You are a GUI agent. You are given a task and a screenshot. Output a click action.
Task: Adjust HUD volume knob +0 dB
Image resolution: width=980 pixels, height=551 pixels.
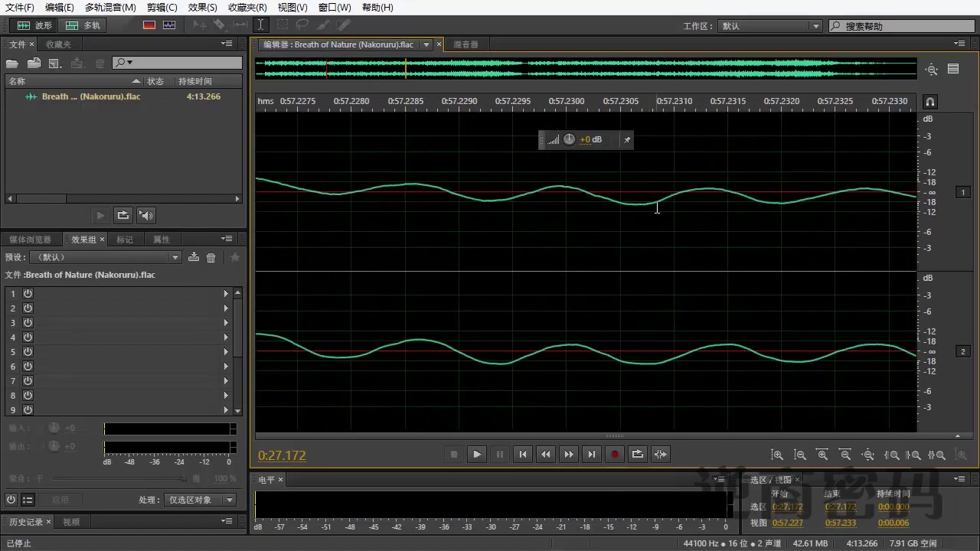pyautogui.click(x=569, y=139)
